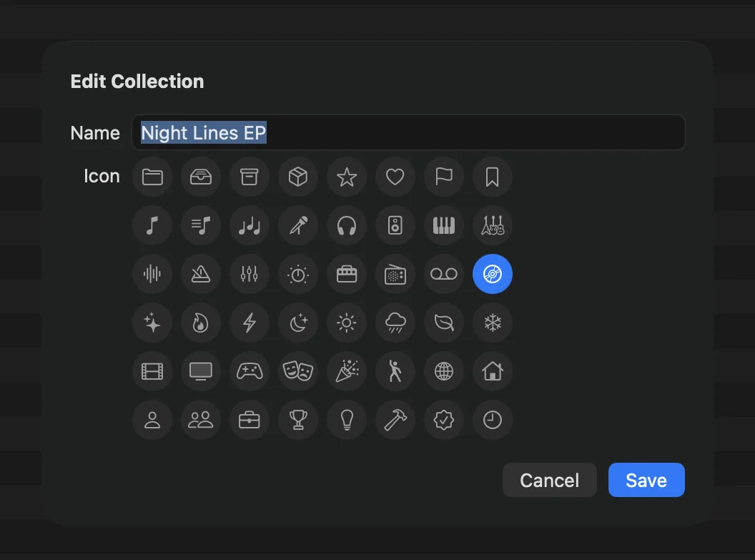This screenshot has width=755, height=560.
Task: Use the house icon
Action: [x=493, y=371]
